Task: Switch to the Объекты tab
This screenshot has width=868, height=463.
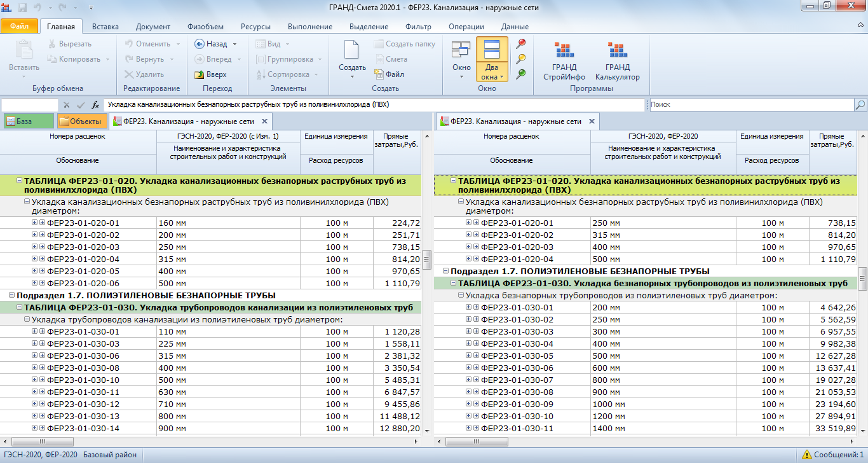Action: pos(80,121)
